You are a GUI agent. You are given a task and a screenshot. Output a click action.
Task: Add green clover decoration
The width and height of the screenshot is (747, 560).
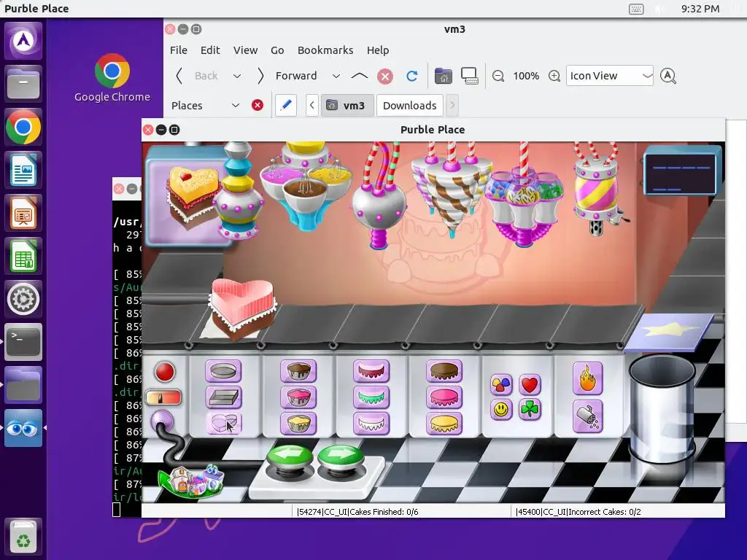530,410
